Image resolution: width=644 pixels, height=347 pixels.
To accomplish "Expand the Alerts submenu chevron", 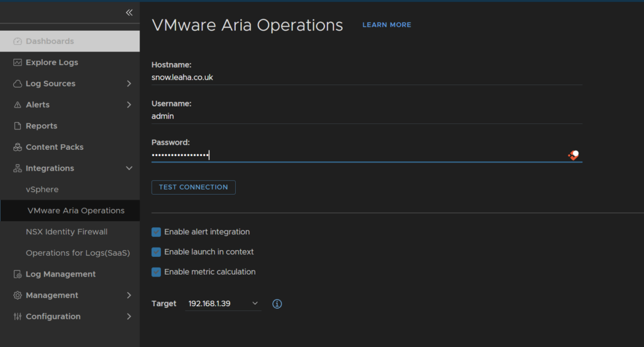I will [129, 105].
